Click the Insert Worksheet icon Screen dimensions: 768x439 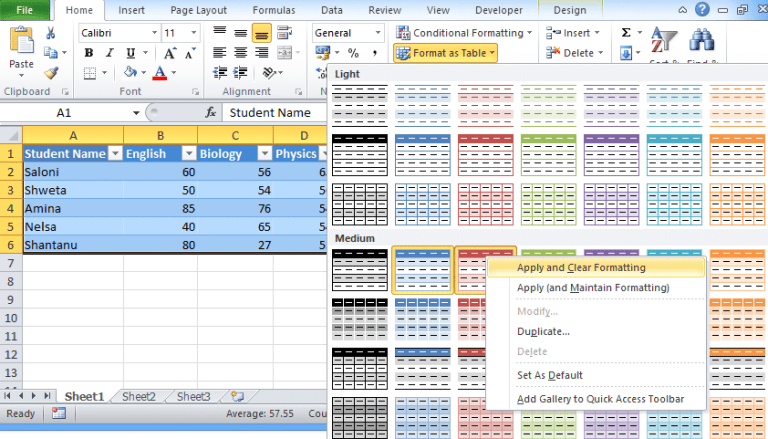pos(238,396)
